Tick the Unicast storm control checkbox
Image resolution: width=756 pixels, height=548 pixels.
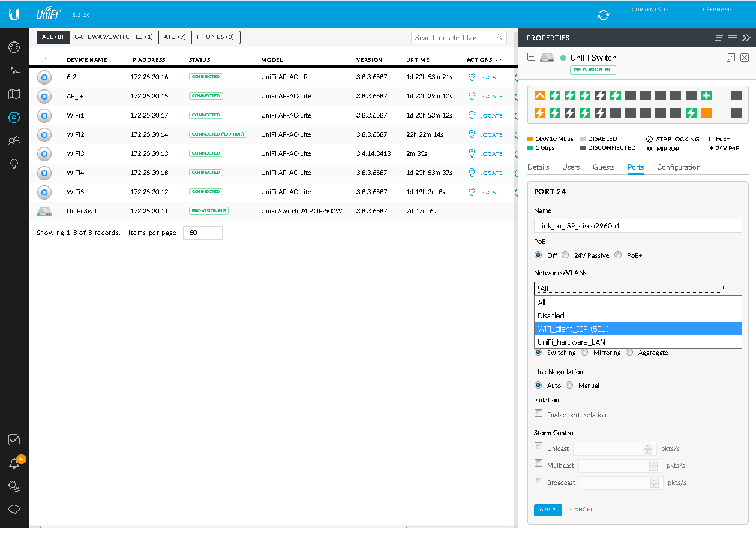tap(539, 447)
